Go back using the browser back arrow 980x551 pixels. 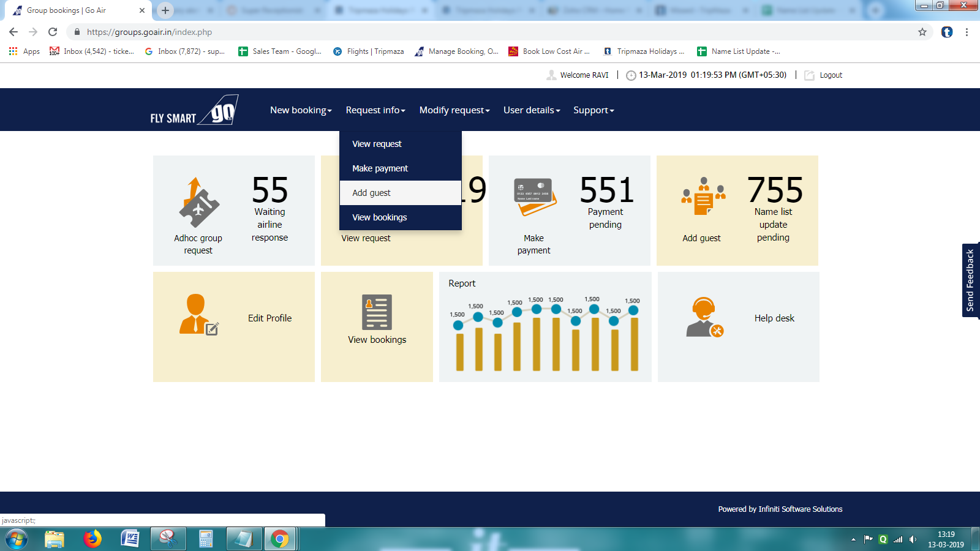pos(13,32)
